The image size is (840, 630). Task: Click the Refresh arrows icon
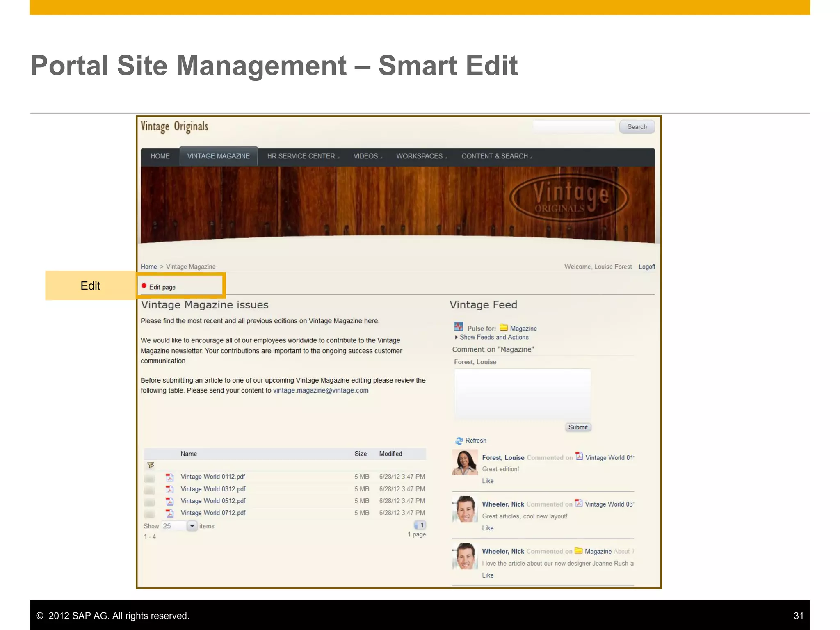pyautogui.click(x=459, y=441)
